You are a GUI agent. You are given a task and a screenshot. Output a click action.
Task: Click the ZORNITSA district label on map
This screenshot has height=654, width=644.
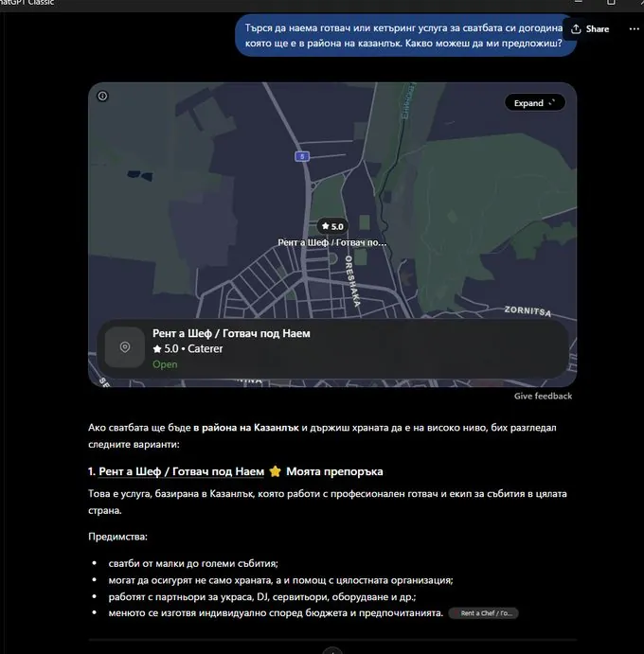(x=528, y=310)
